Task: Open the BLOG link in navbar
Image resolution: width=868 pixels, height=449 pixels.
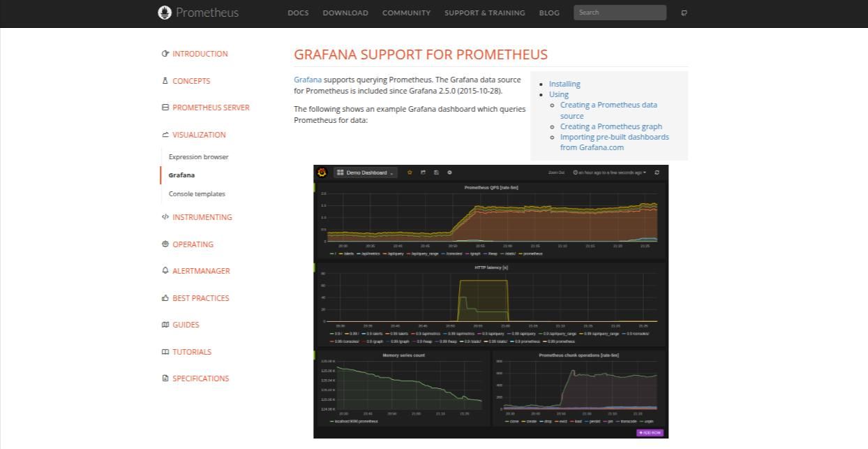Action: [549, 13]
